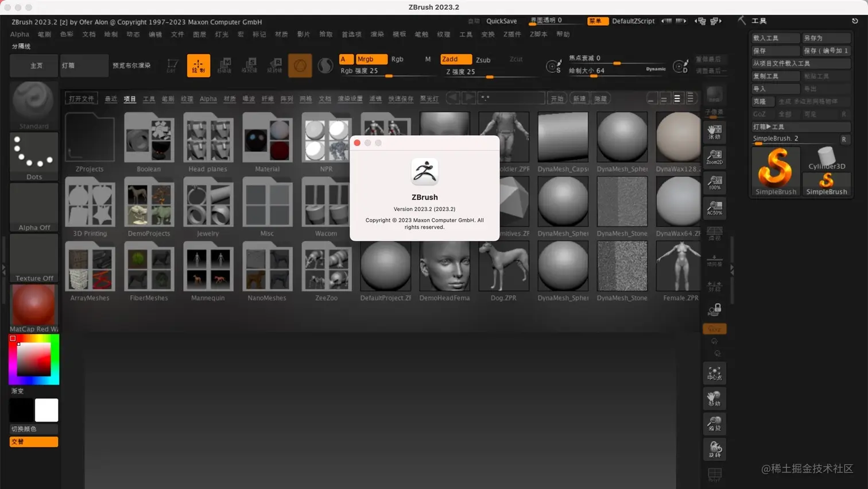Select the Rotate (R) gizmo icon
The width and height of the screenshot is (868, 489).
[275, 66]
